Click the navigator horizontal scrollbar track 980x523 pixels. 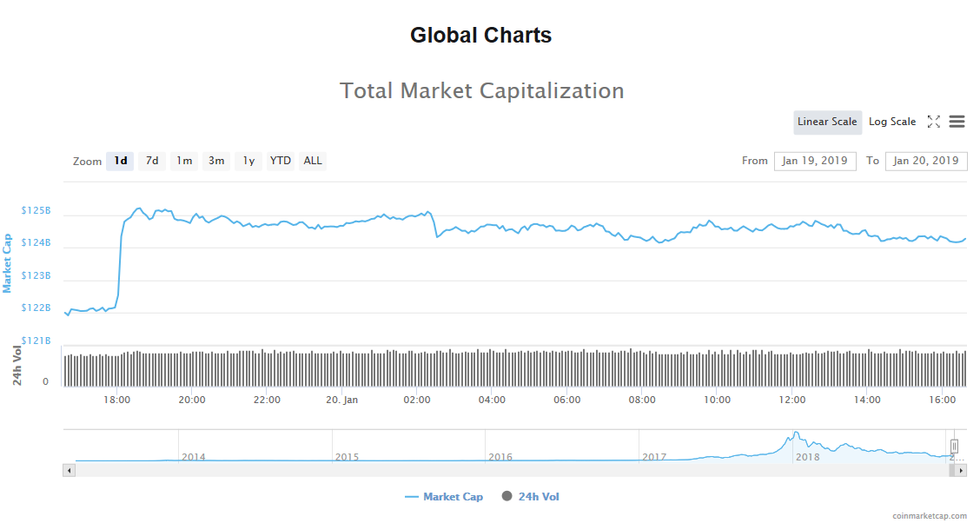pyautogui.click(x=513, y=470)
